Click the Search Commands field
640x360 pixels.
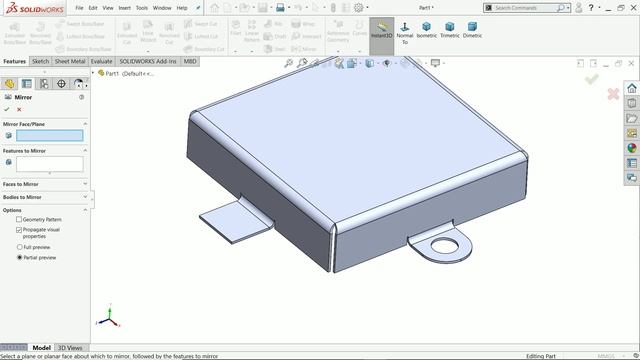coord(524,8)
